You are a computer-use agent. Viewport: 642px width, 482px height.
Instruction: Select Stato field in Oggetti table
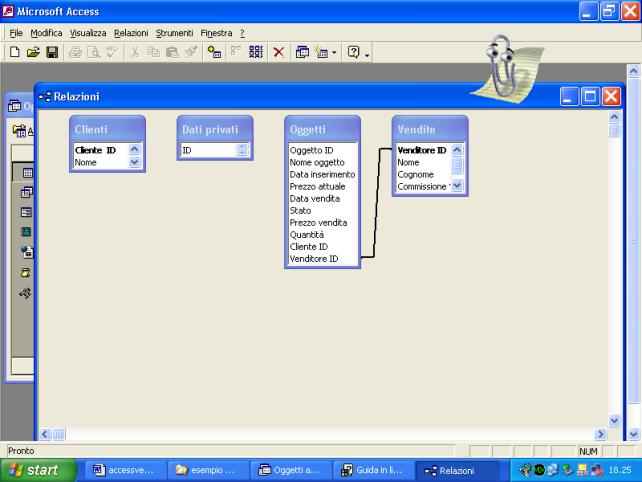point(300,210)
